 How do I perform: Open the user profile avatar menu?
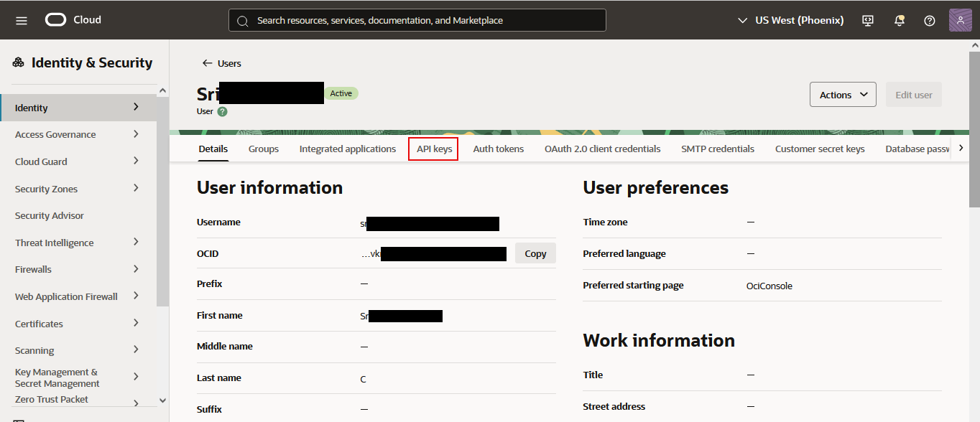coord(960,20)
